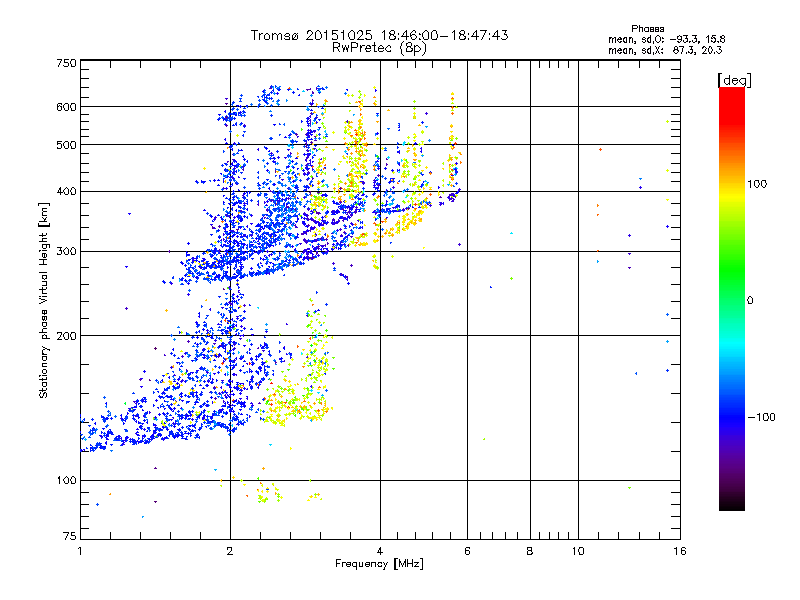
Task: Click the y-axis label "100" on the height axis
Action: [x=66, y=480]
